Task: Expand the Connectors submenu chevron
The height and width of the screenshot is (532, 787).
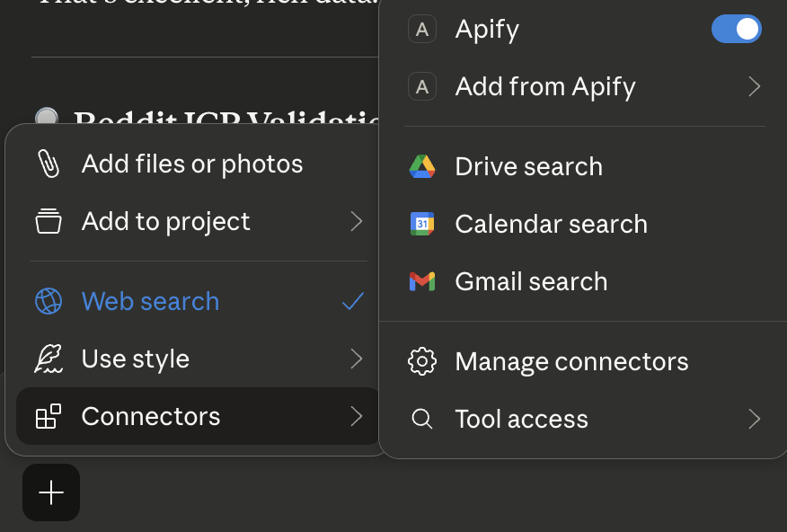Action: [x=357, y=416]
